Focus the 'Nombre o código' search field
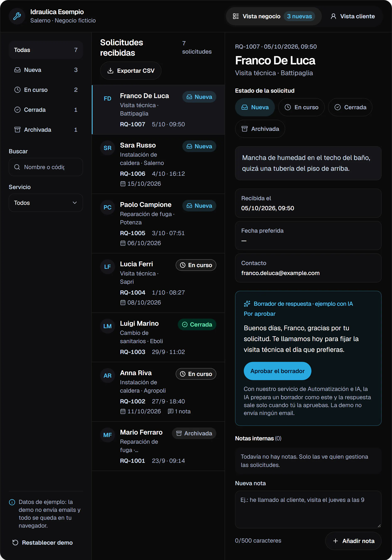The width and height of the screenshot is (392, 560). tap(46, 167)
